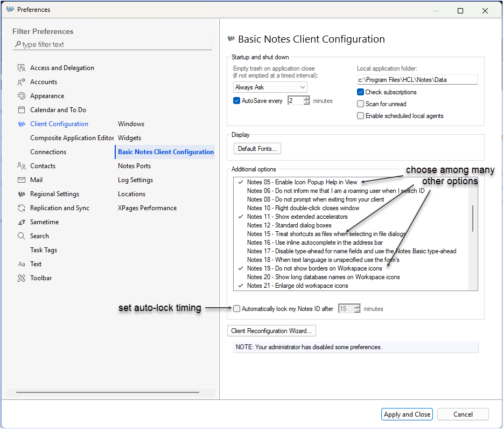Select the Notes Ports page
This screenshot has height=429, width=504.
[x=135, y=165]
